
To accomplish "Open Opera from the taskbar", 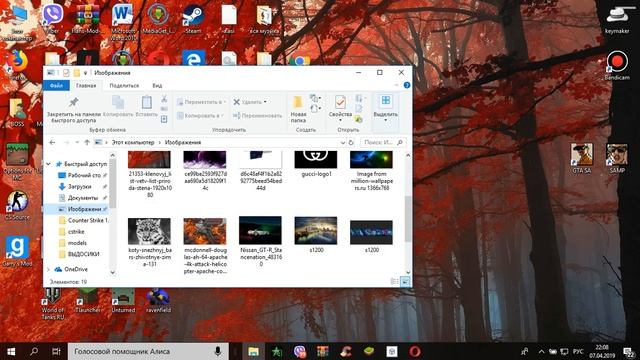I will click(414, 351).
